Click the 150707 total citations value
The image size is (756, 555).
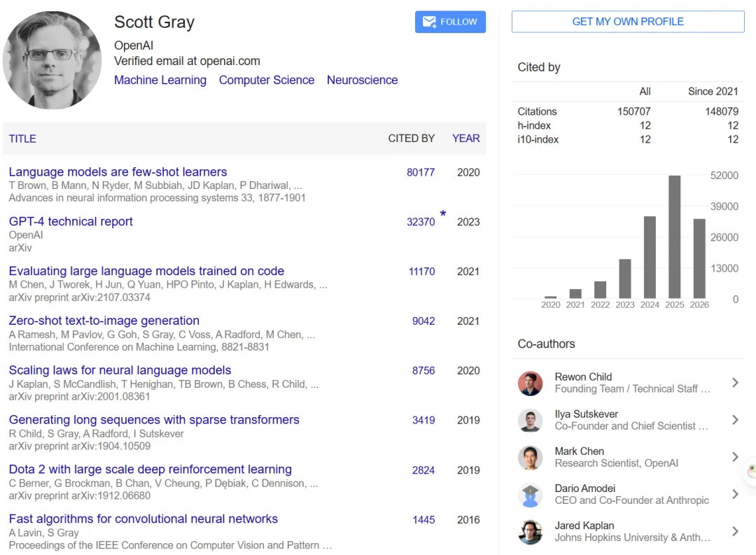click(633, 111)
